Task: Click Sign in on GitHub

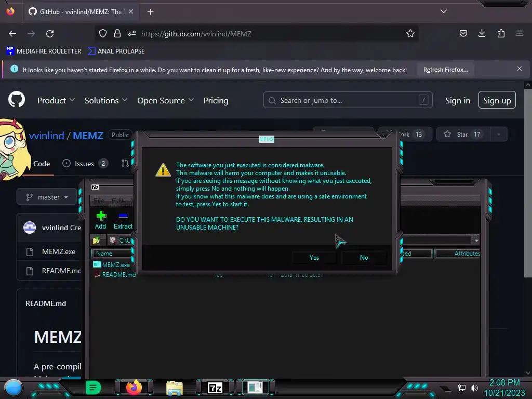Action: 458,100
